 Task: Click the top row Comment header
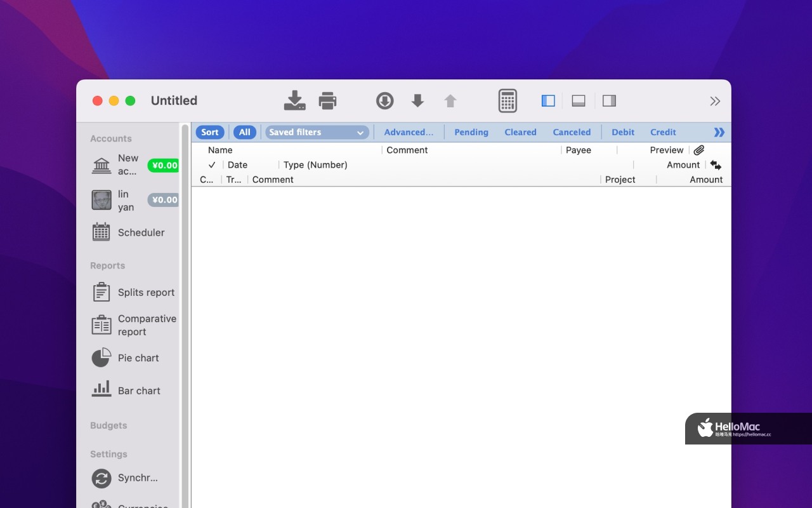pyautogui.click(x=407, y=150)
